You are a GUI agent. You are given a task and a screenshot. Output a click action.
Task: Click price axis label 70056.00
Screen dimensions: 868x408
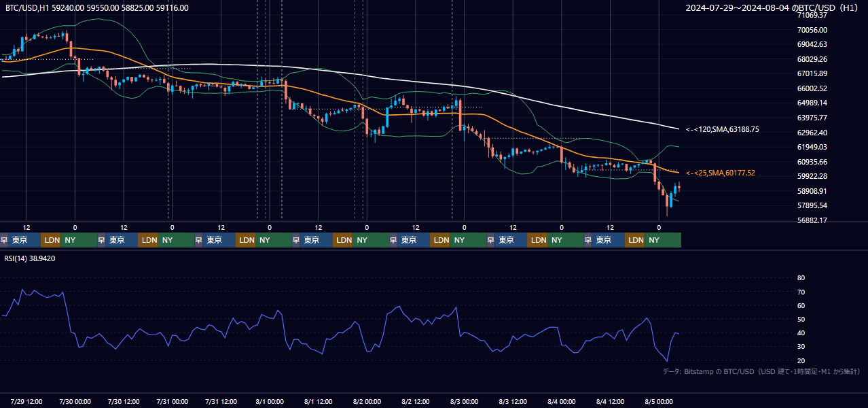[x=812, y=30]
